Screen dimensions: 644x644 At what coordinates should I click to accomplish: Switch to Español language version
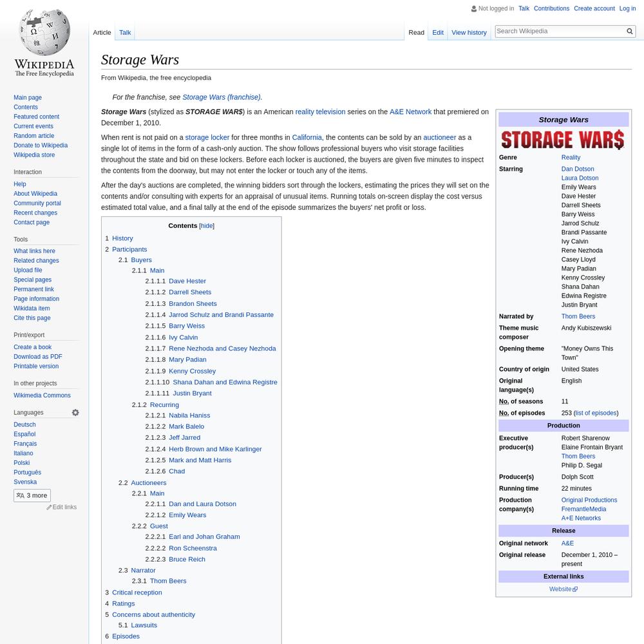(x=24, y=434)
